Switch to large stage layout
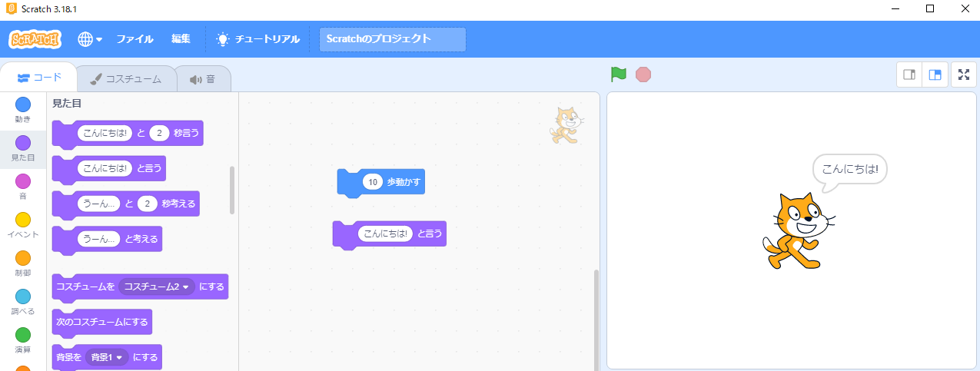Viewport: 980px width, 371px height. 935,75
